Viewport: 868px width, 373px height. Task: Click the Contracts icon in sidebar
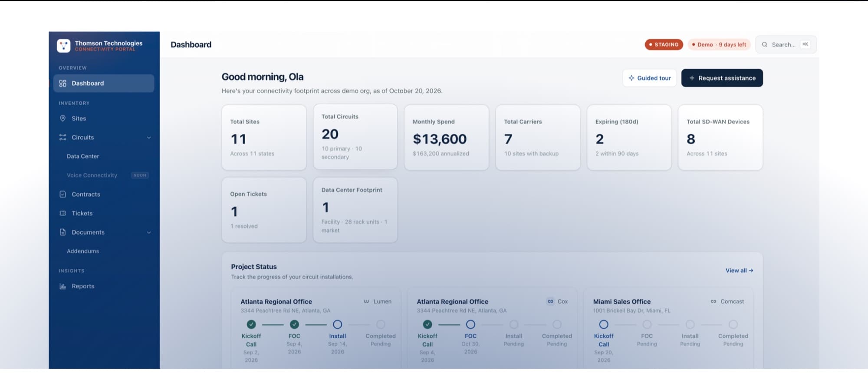click(62, 194)
